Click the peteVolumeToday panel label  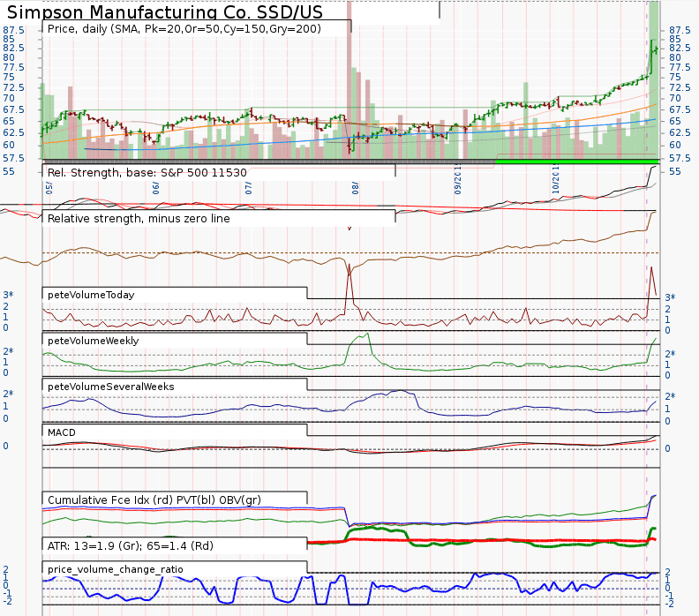pos(91,295)
